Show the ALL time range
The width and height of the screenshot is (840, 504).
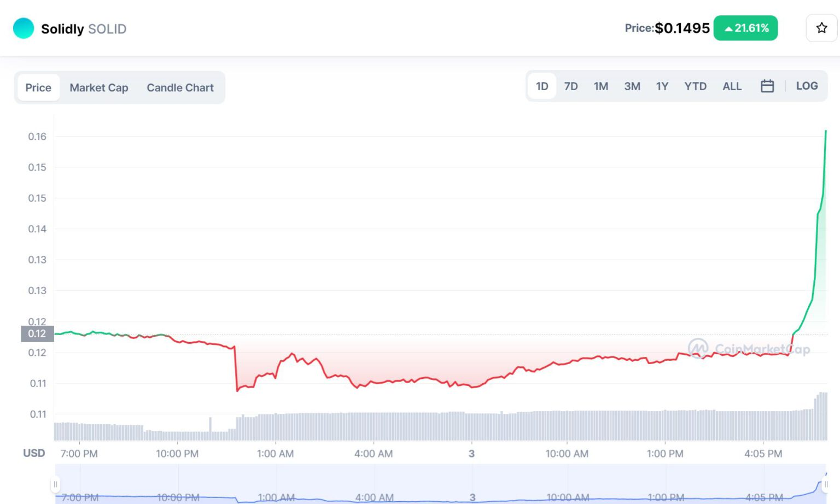(732, 86)
